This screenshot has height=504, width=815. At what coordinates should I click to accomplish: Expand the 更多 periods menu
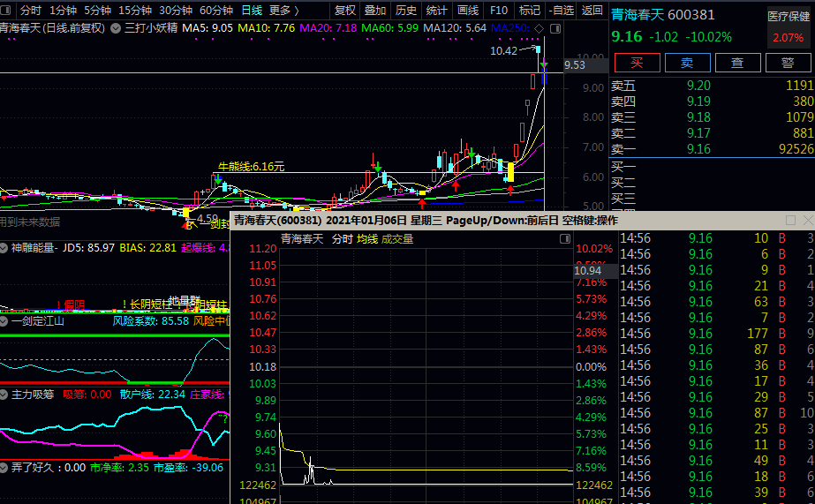click(283, 11)
